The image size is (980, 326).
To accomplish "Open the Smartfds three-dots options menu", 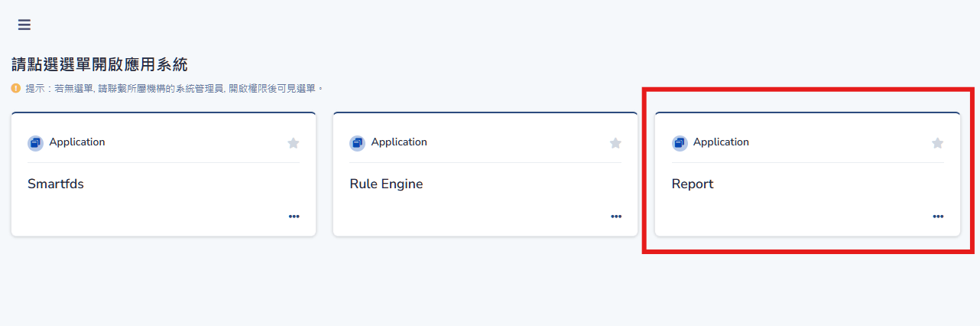I will [294, 217].
